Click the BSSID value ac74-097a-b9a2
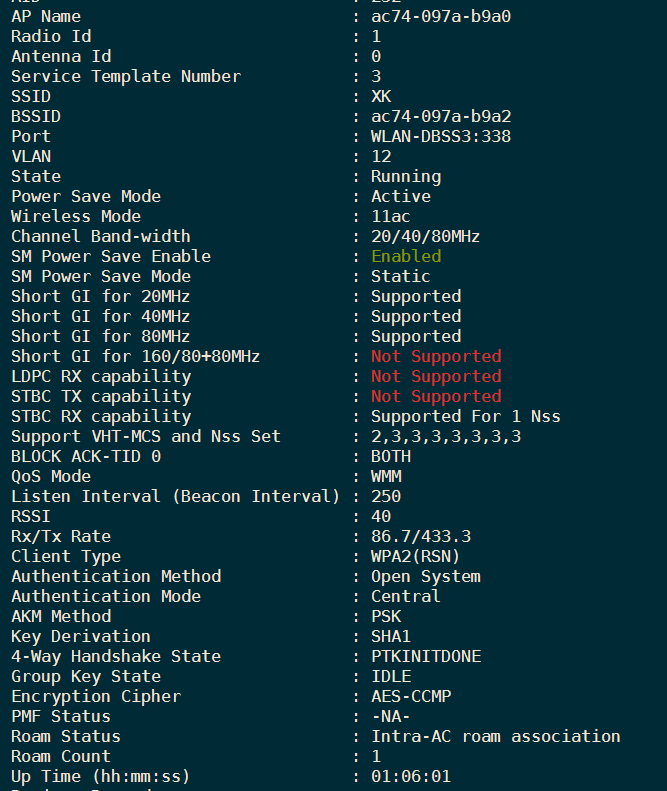667x791 pixels. 441,116
